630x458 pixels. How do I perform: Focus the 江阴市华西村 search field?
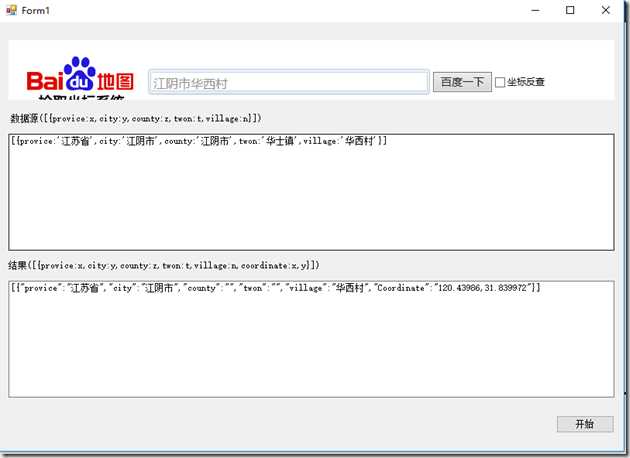pyautogui.click(x=288, y=82)
